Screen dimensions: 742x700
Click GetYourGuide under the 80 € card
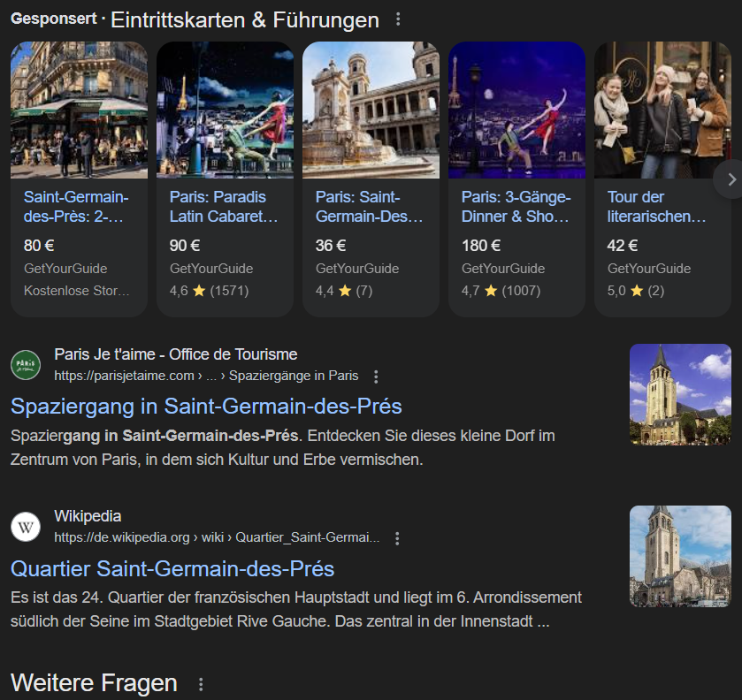coord(65,269)
